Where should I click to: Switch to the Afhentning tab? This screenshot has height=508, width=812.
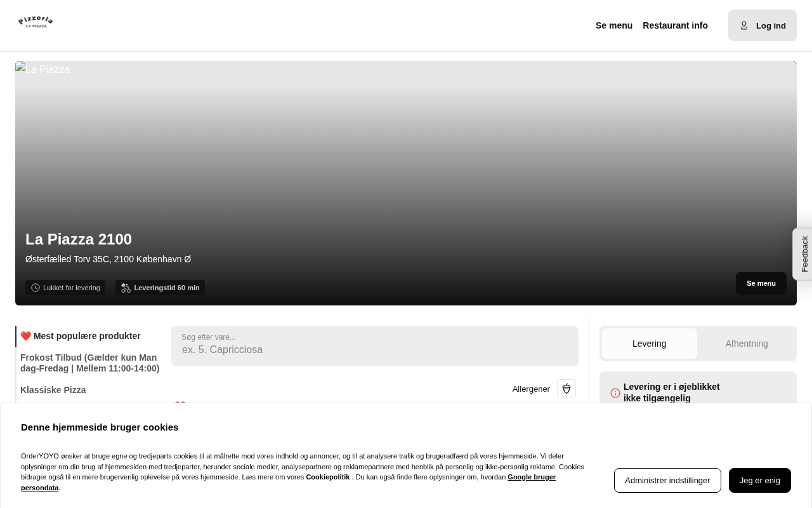click(x=747, y=344)
